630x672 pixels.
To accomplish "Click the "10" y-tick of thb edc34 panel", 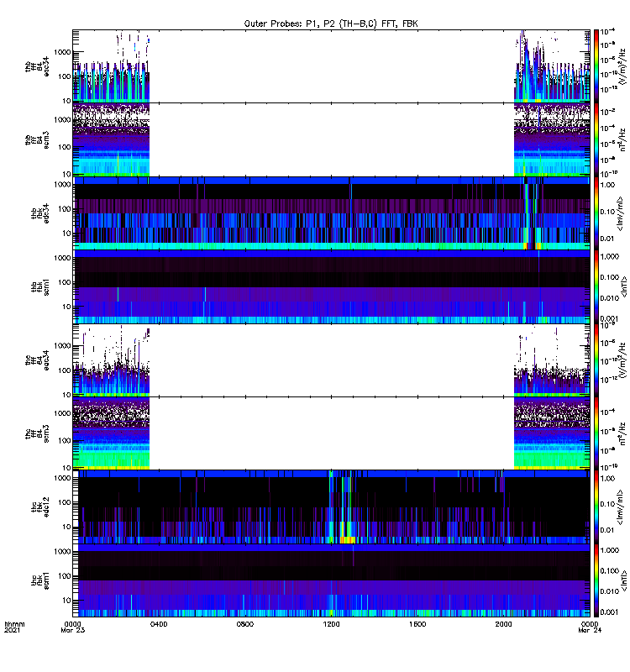I will pyautogui.click(x=66, y=234).
